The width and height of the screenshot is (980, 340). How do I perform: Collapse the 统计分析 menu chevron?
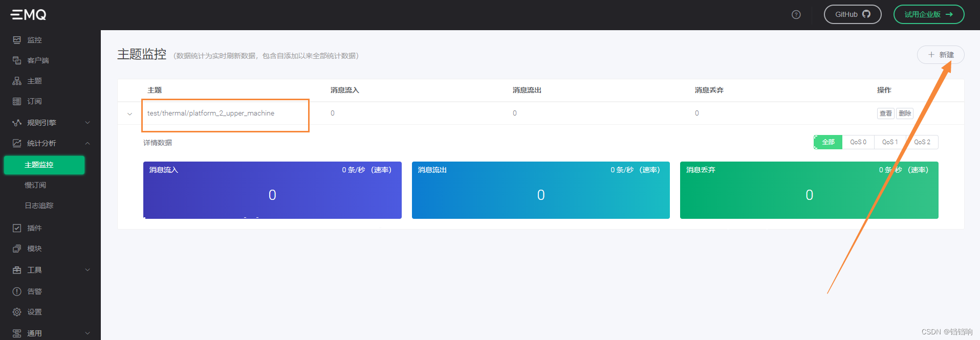(88, 143)
